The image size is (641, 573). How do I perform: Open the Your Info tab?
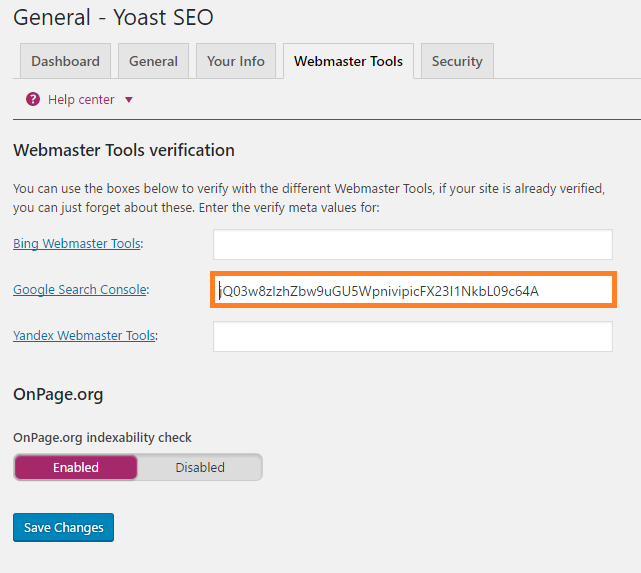coord(236,61)
